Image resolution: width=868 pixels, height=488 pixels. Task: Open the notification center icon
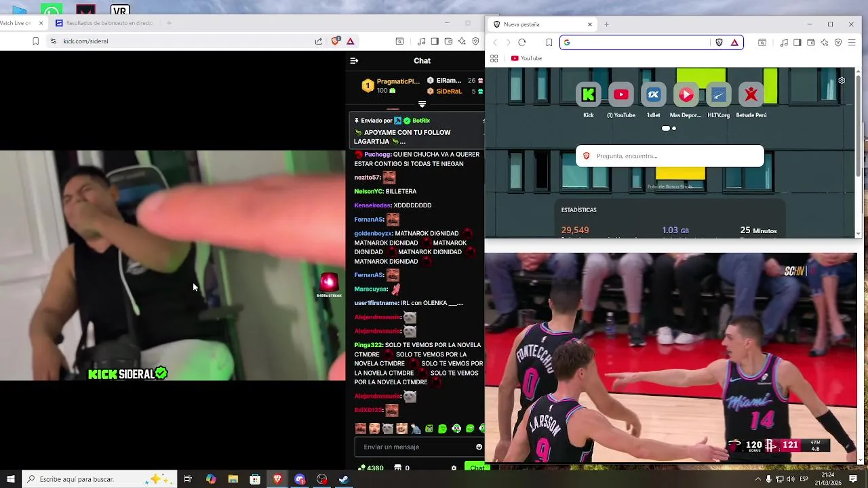tap(854, 479)
